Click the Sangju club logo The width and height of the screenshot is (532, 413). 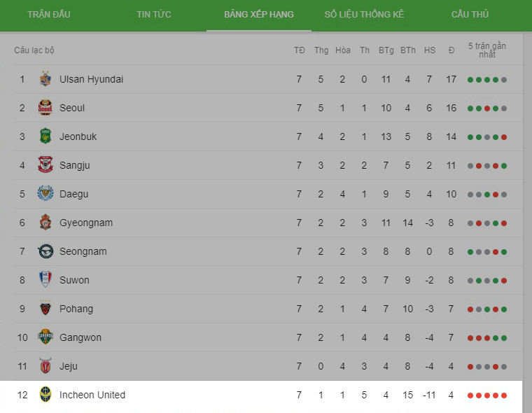pos(45,165)
